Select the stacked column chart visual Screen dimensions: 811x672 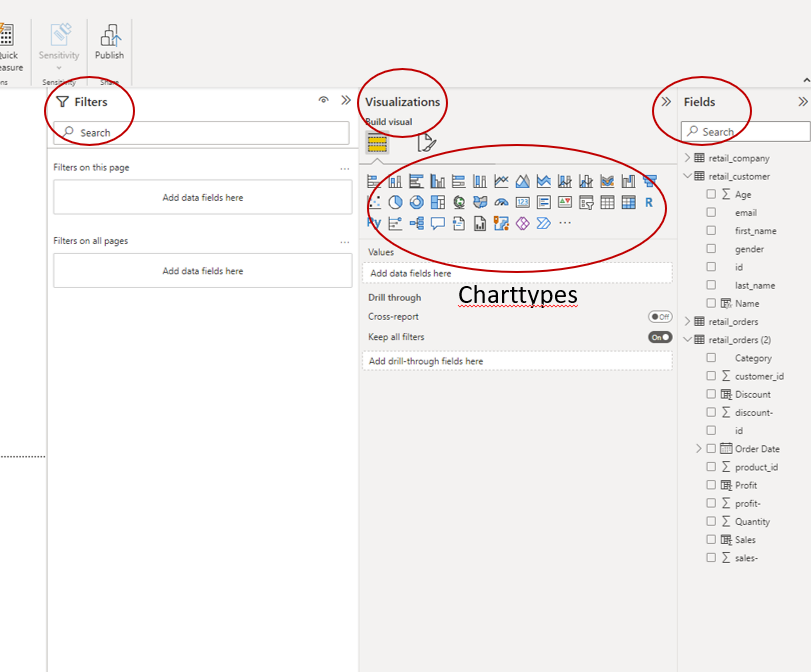coord(395,181)
